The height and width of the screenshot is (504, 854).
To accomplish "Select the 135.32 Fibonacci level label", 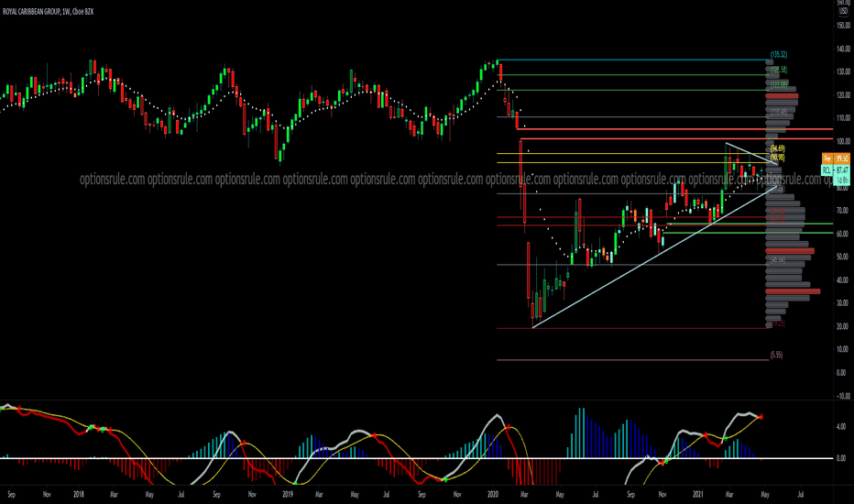I will click(x=778, y=54).
